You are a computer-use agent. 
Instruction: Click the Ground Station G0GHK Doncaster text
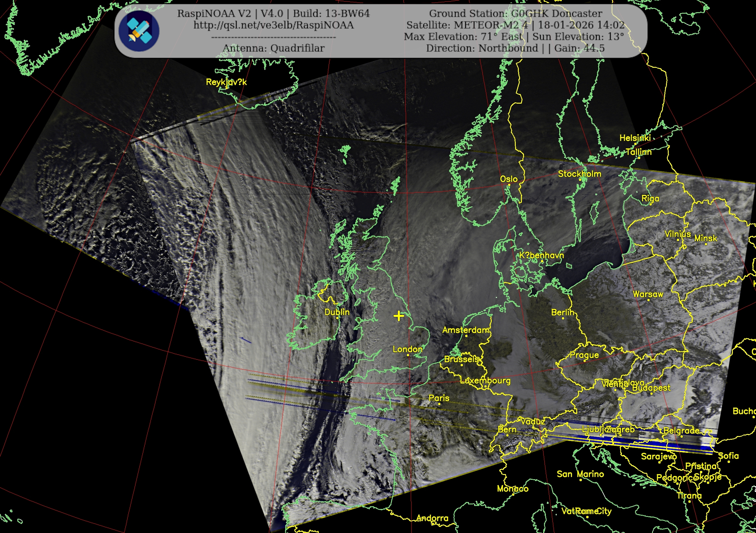515,13
